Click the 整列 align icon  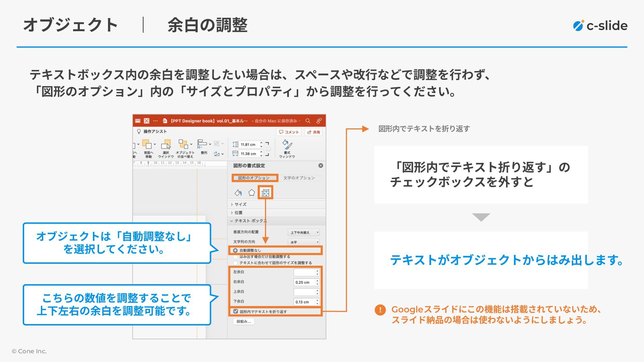(202, 144)
